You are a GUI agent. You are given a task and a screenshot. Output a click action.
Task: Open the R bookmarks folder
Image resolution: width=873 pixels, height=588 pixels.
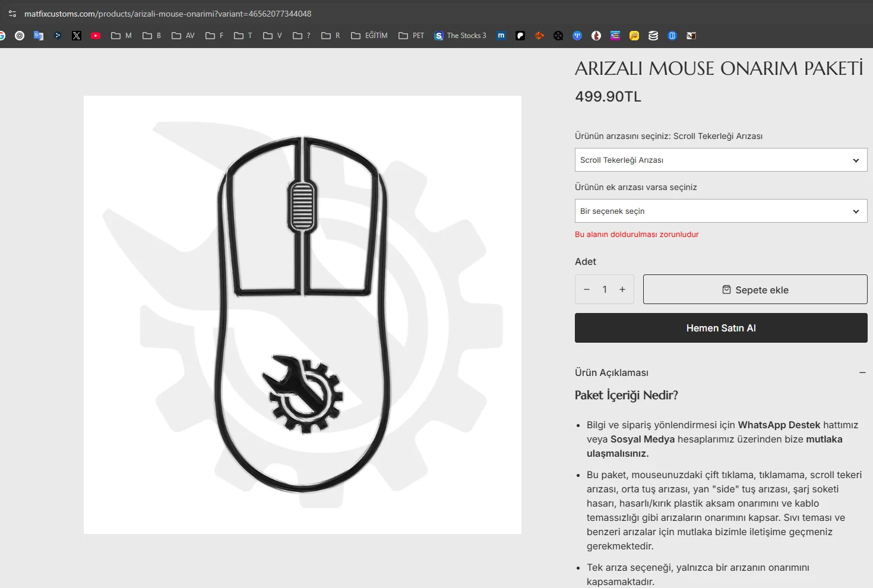pyautogui.click(x=331, y=36)
